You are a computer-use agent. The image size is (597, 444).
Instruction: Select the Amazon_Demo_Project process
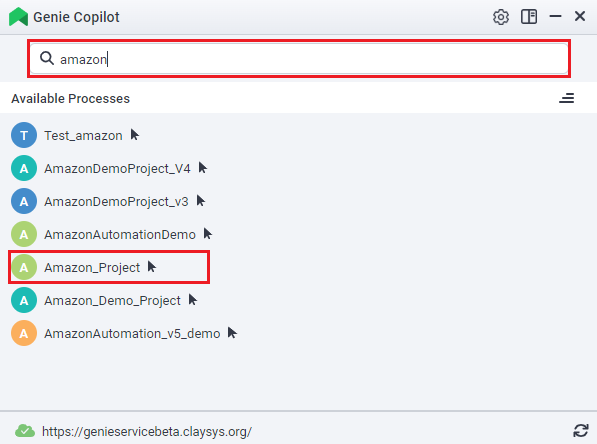(x=112, y=301)
